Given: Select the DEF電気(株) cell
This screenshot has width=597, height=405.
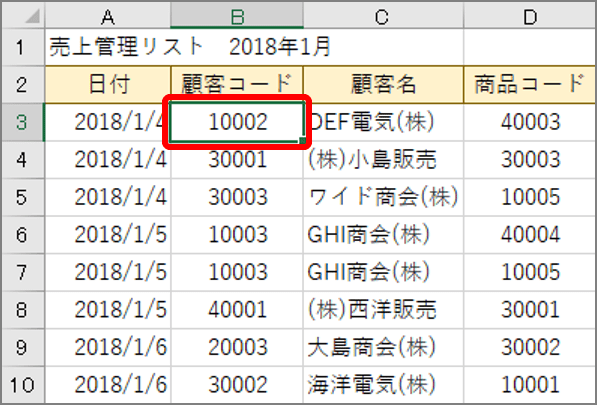Looking at the screenshot, I should 383,122.
